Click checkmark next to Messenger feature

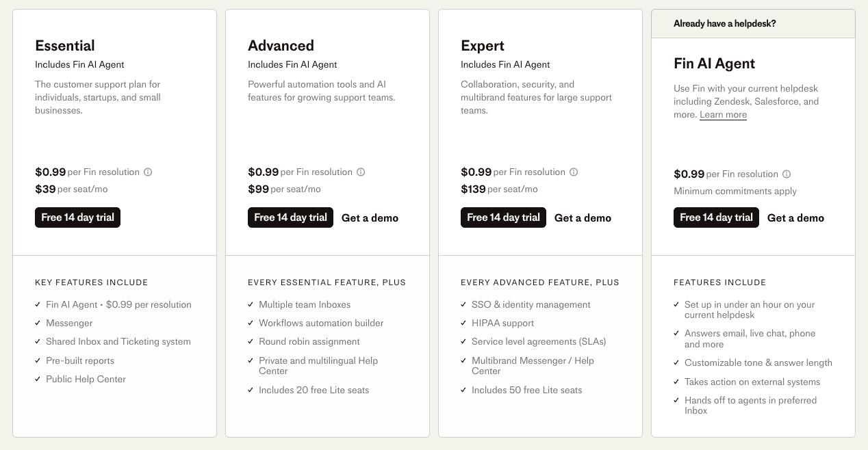(x=38, y=323)
